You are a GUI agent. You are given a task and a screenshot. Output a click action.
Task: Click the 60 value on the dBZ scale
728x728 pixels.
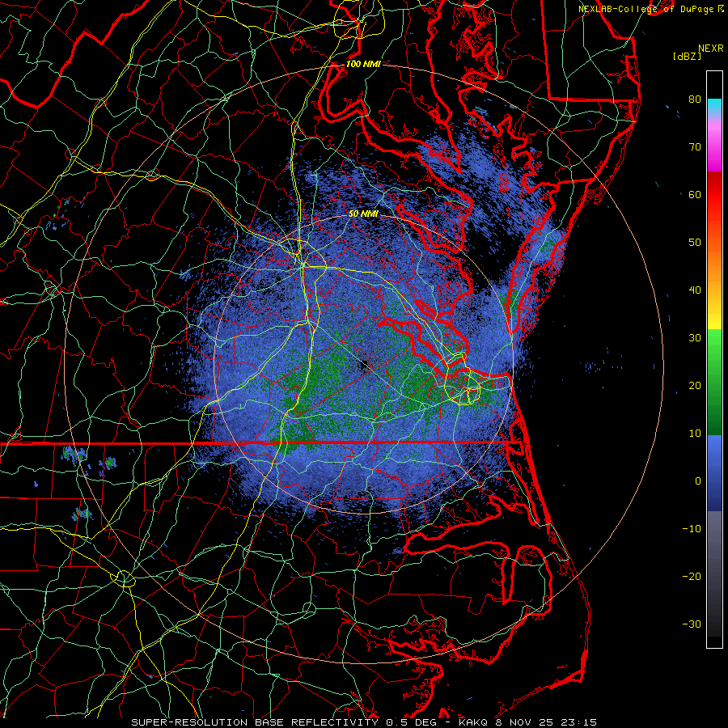point(695,194)
